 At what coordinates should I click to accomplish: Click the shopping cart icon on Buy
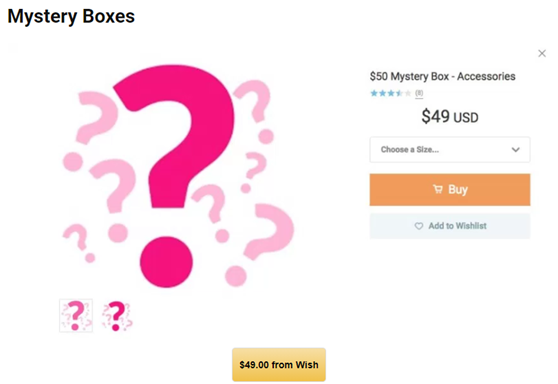pyautogui.click(x=438, y=189)
